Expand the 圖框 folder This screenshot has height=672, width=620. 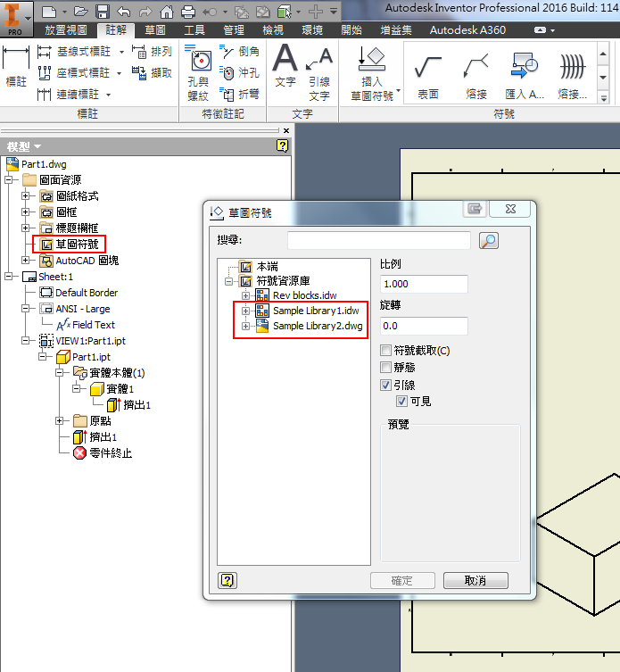26,212
